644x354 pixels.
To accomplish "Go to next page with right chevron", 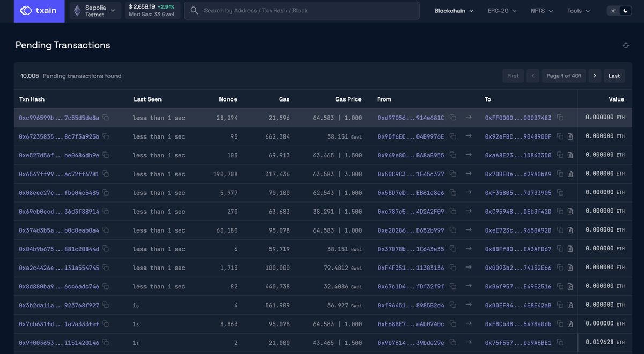I will tap(595, 76).
